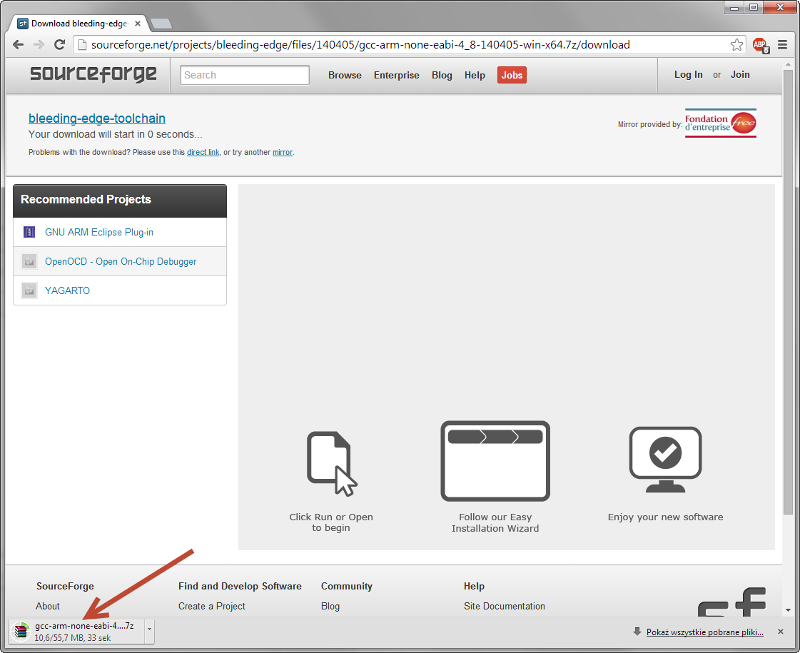The height and width of the screenshot is (653, 800).
Task: Open the Chrome hamburger menu
Action: pyautogui.click(x=782, y=45)
